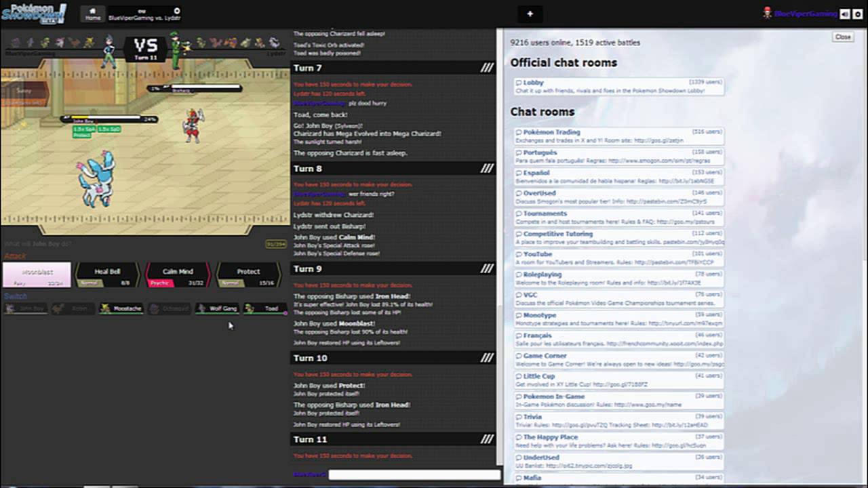Join the Português chat room
The height and width of the screenshot is (488, 868).
pyautogui.click(x=618, y=157)
